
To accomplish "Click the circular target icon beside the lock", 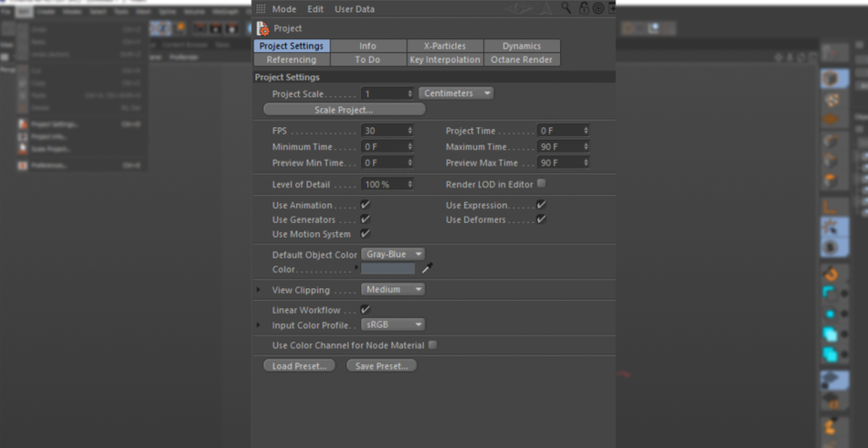I will 598,7.
